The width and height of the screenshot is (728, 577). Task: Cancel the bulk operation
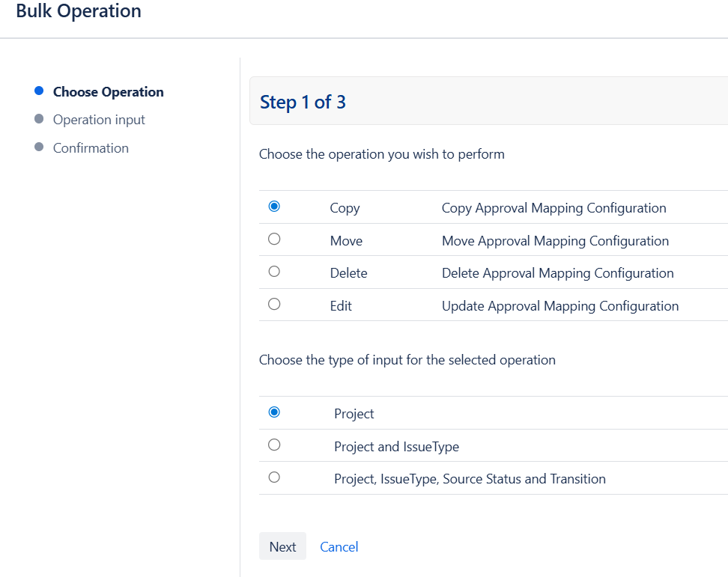click(x=339, y=547)
